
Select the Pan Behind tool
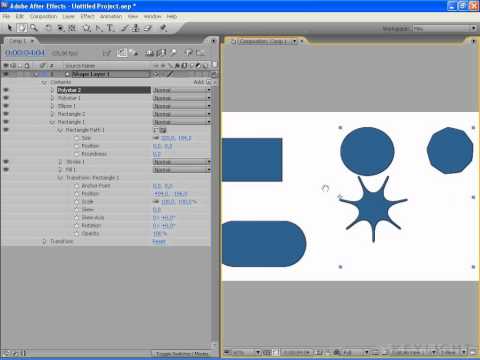tap(72, 28)
